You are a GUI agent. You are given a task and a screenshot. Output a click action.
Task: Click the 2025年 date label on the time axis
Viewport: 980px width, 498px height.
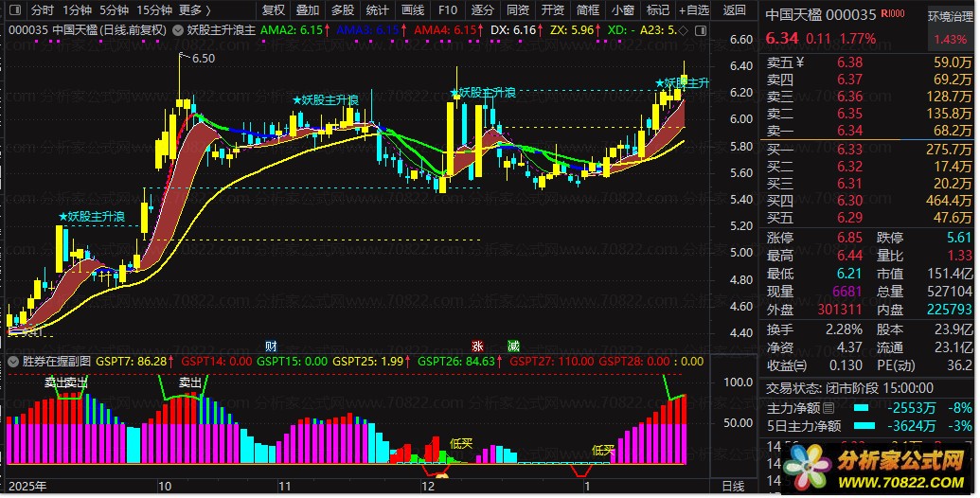click(27, 486)
